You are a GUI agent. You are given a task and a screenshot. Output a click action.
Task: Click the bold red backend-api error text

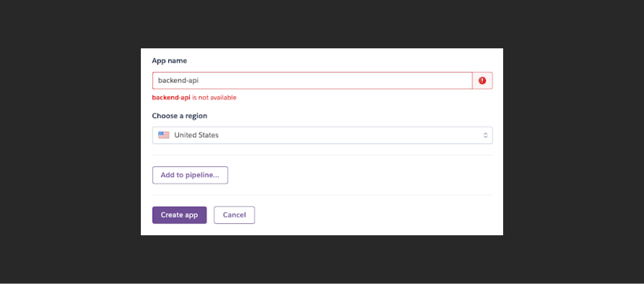[x=171, y=97]
